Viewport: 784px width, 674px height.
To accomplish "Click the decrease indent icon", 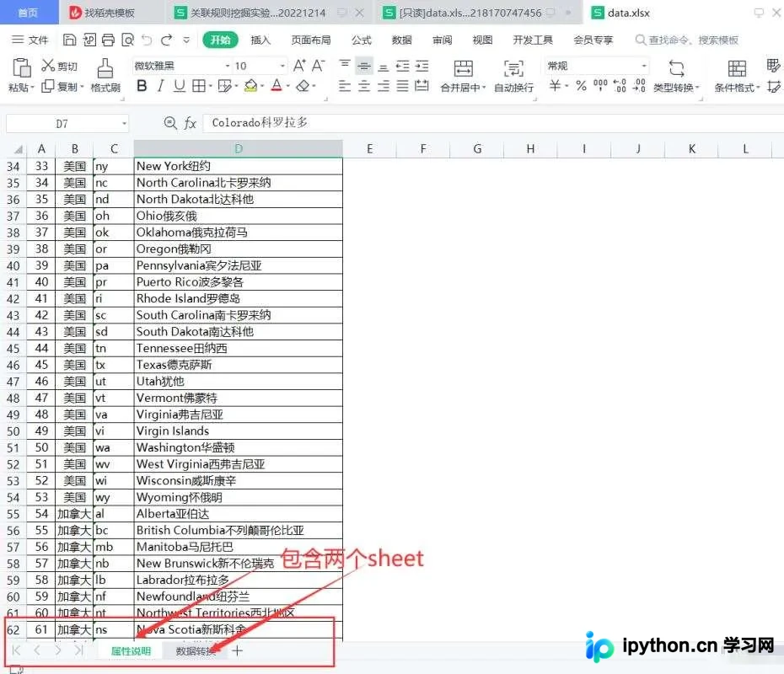I will point(402,66).
